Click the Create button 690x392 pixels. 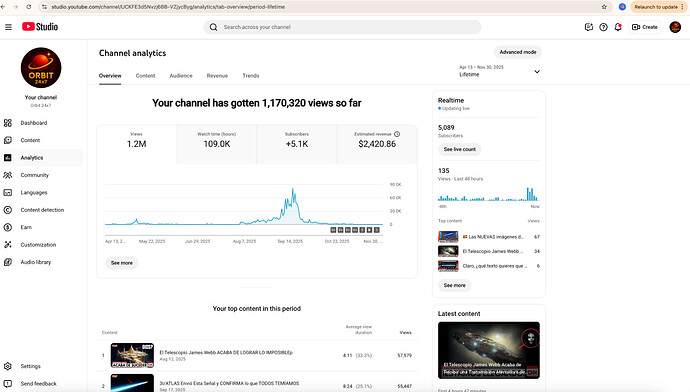pos(645,27)
